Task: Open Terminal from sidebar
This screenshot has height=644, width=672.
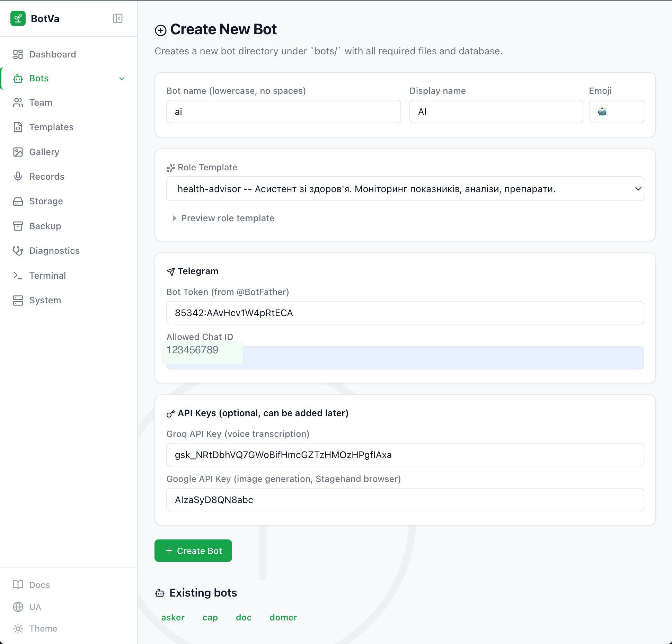Action: (x=47, y=276)
